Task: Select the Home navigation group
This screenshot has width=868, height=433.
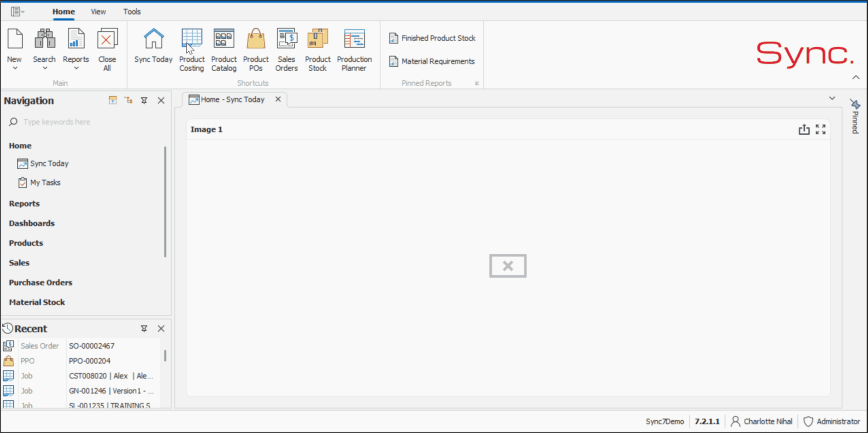Action: click(x=20, y=146)
